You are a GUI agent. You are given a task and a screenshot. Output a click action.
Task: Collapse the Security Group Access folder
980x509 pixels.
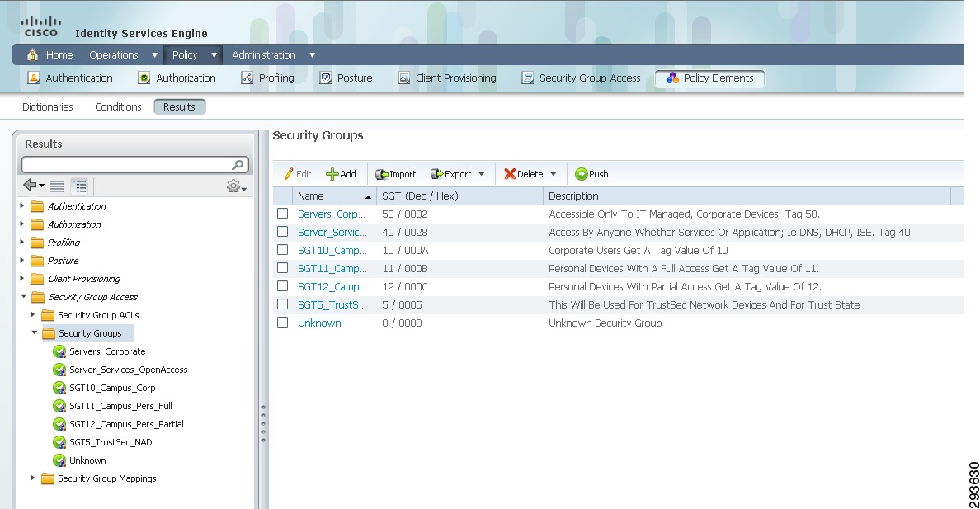click(x=23, y=296)
